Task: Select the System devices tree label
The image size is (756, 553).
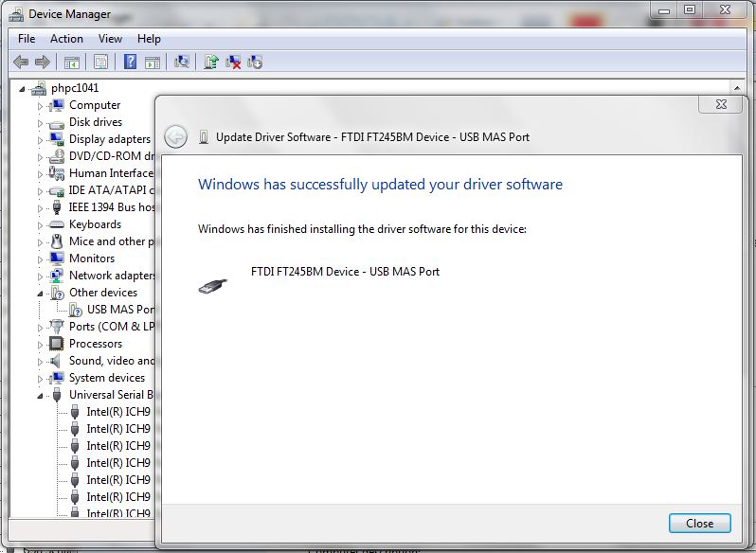Action: [x=106, y=378]
